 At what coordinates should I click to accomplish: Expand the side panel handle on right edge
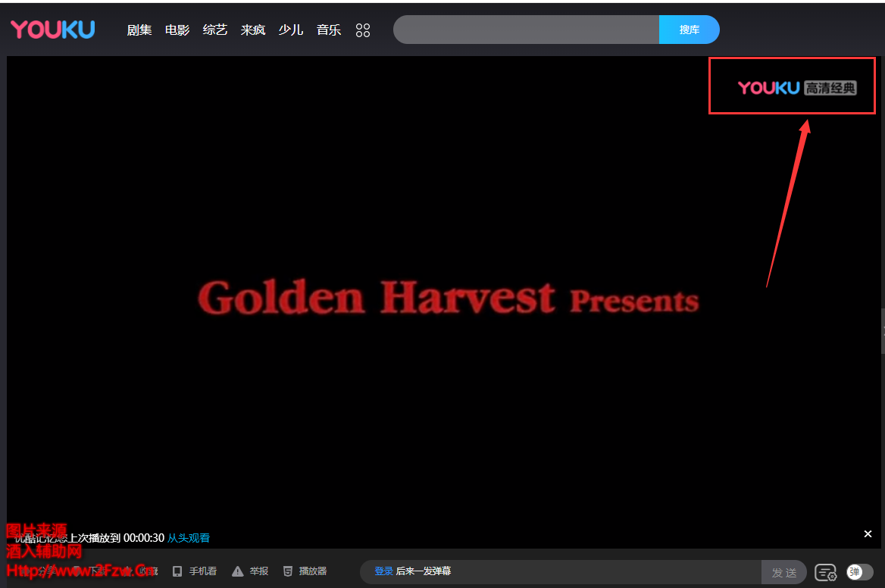pos(883,331)
